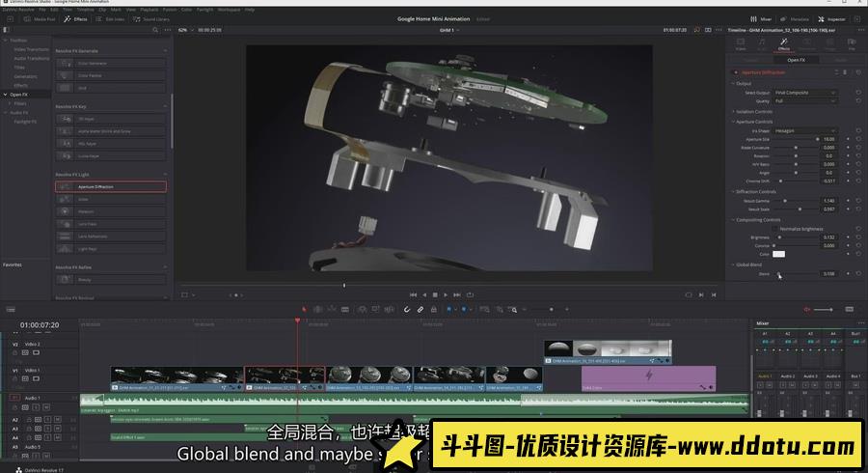Open the viewer zoom percentage dropdown
868x473 pixels.
[186, 30]
